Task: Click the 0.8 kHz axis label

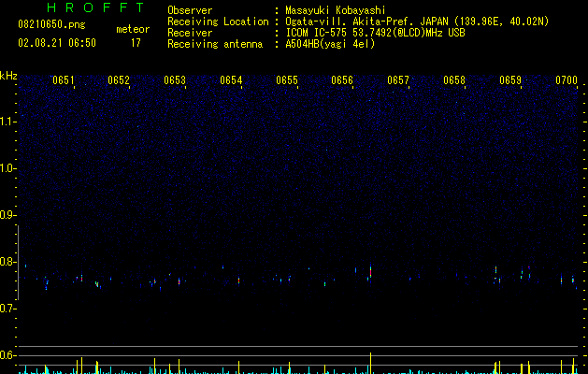Action: pyautogui.click(x=8, y=262)
